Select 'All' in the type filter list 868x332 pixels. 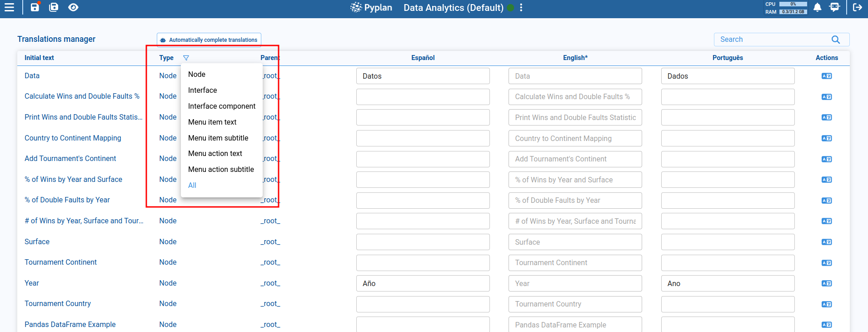point(192,185)
